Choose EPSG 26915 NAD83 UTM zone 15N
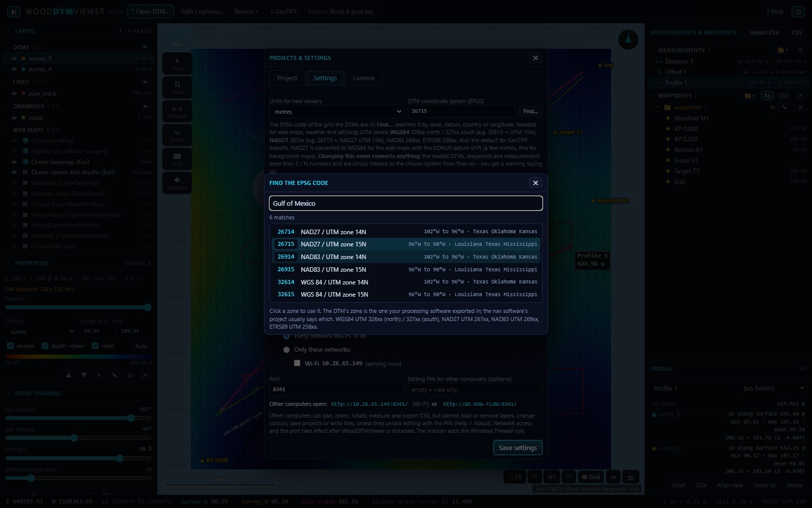The width and height of the screenshot is (812, 508). pos(406,269)
